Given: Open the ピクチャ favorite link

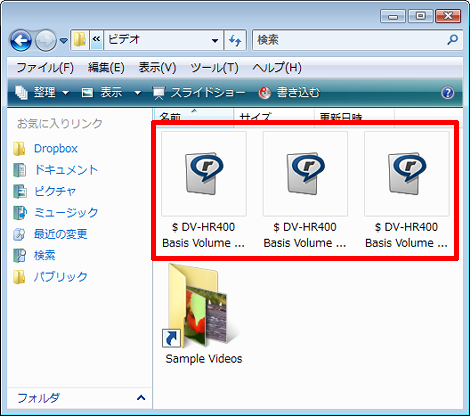Looking at the screenshot, I should coord(55,191).
